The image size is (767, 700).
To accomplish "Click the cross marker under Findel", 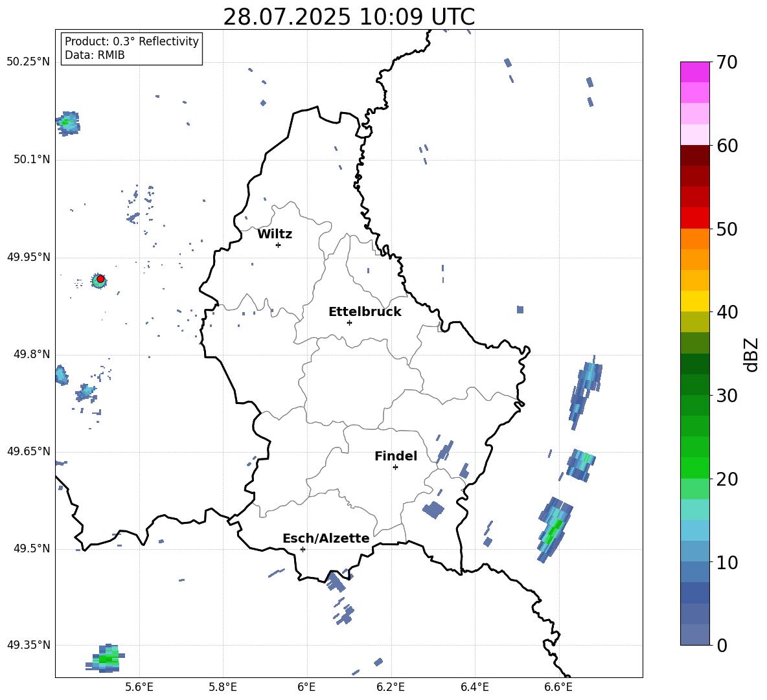I will click(395, 468).
